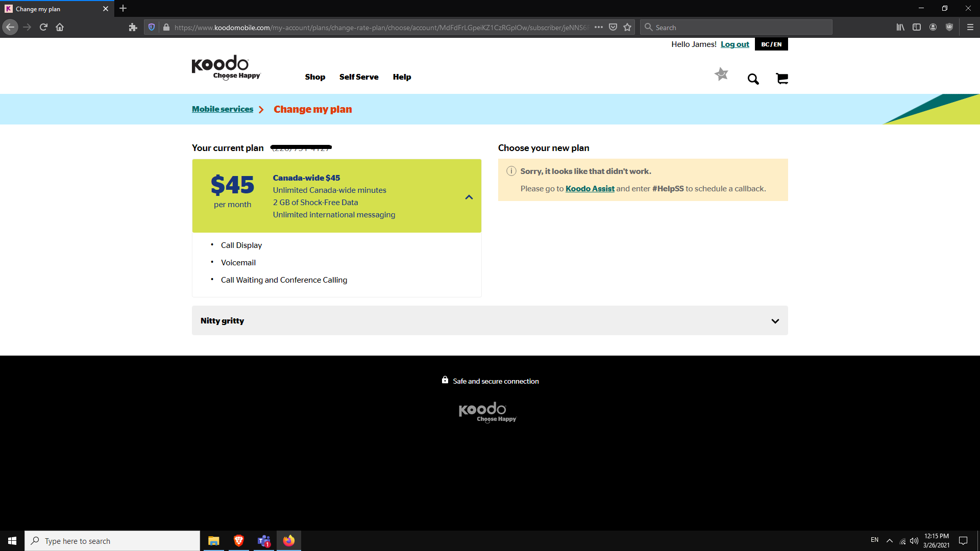The image size is (980, 551).
Task: Open the Self Serve menu
Action: pyautogui.click(x=359, y=77)
